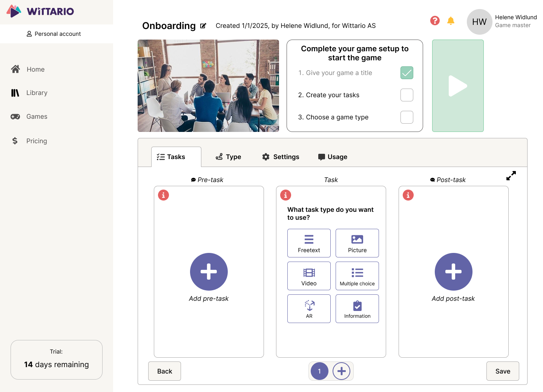
Task: Check the Create your tasks checkbox
Action: 406,95
